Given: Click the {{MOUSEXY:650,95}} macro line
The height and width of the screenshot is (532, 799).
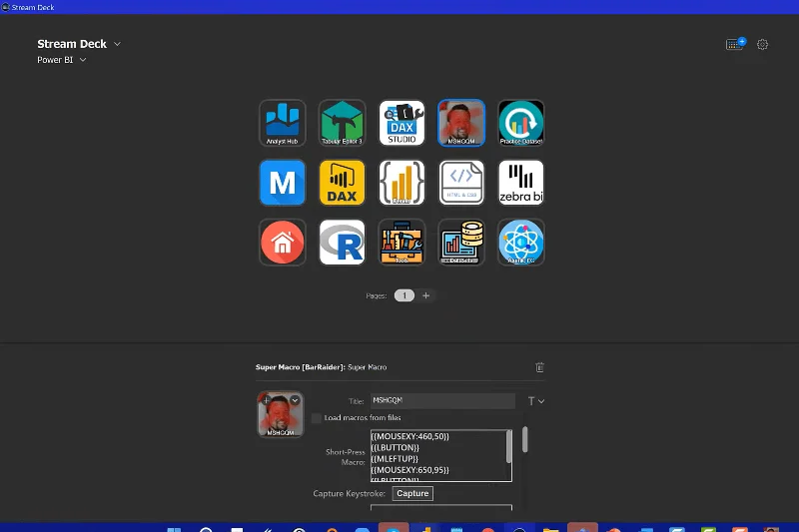Looking at the screenshot, I should (410, 470).
